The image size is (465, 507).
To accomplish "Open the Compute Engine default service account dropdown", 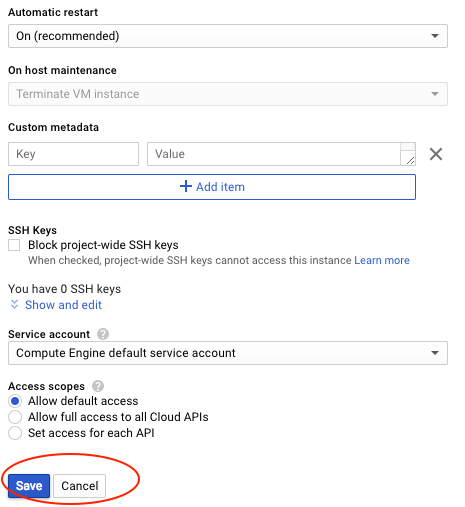I will click(228, 353).
